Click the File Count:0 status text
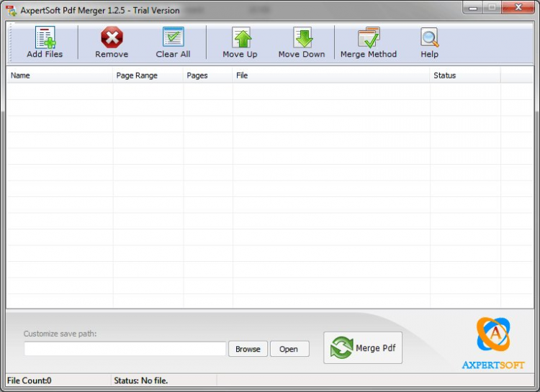540x392 pixels. click(30, 380)
